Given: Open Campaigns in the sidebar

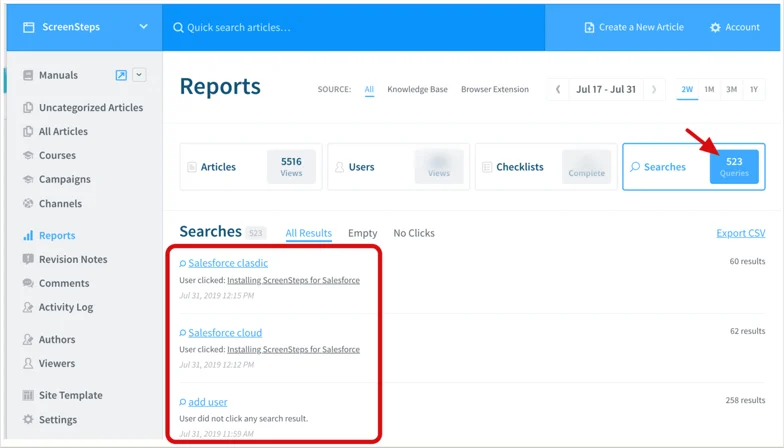Looking at the screenshot, I should click(x=64, y=180).
